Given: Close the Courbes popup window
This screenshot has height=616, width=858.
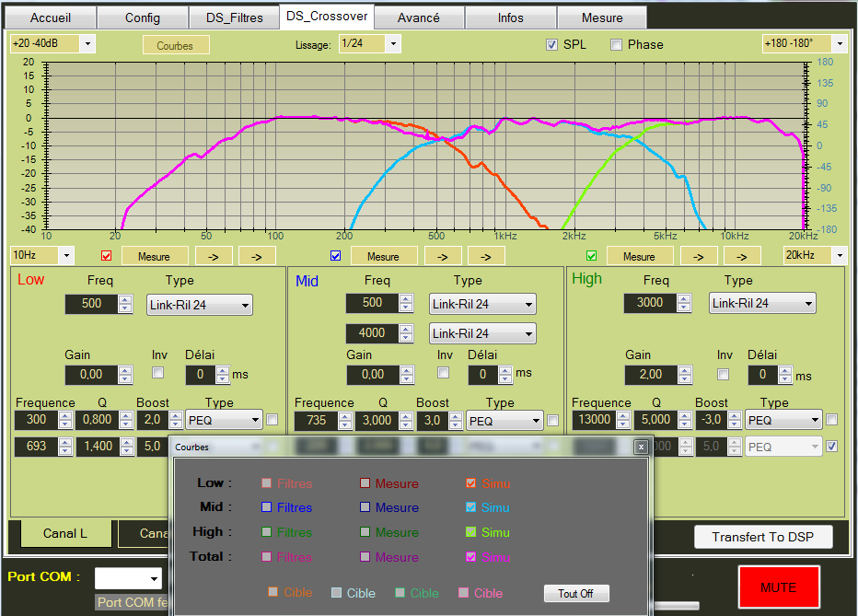Looking at the screenshot, I should pyautogui.click(x=641, y=447).
